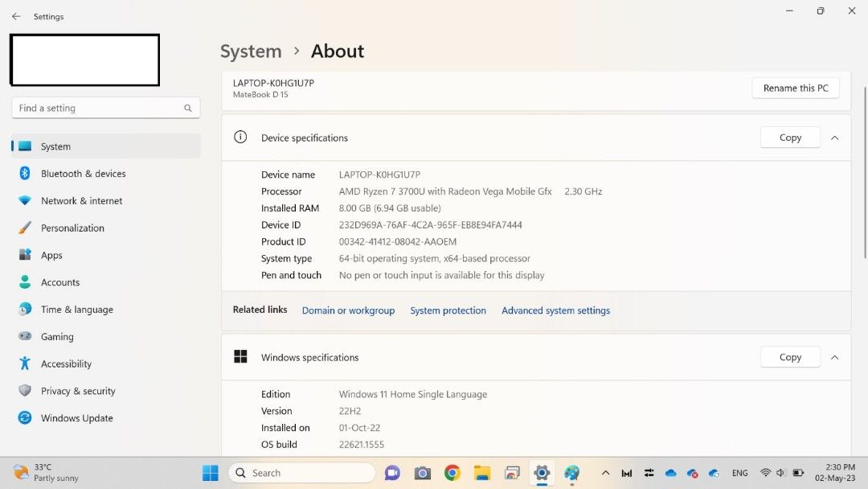Select Apps in the sidebar

click(x=106, y=255)
